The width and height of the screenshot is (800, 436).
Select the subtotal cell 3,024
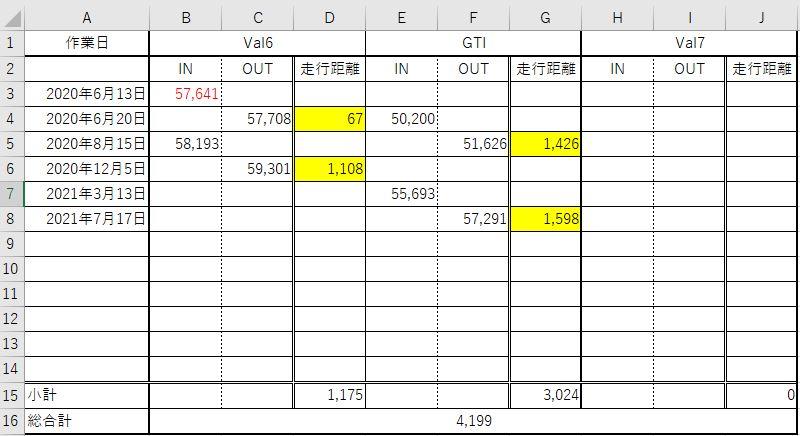pyautogui.click(x=545, y=395)
